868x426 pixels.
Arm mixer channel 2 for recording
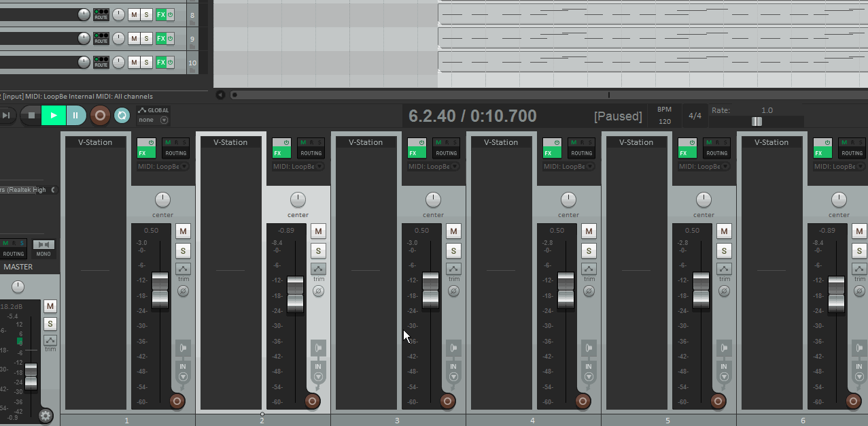coord(313,401)
